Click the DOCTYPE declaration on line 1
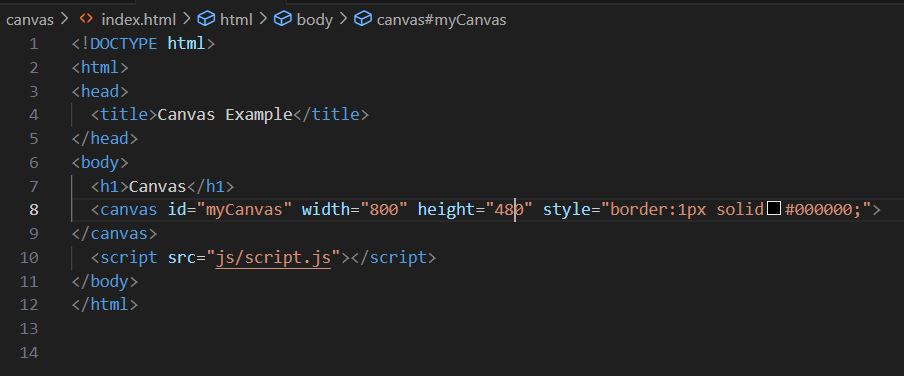This screenshot has height=376, width=904. pos(143,44)
